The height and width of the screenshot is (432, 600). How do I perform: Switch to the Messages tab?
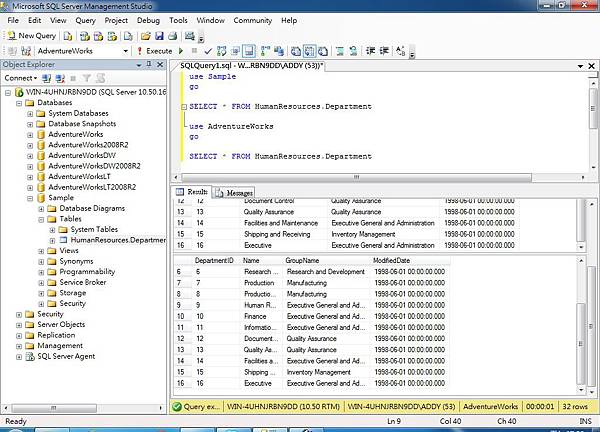233,192
